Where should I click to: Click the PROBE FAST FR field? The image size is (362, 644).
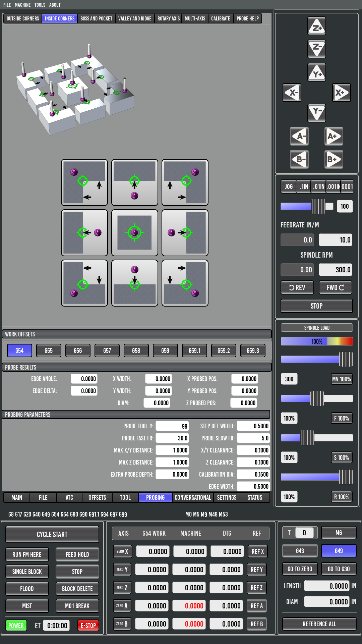[172, 438]
